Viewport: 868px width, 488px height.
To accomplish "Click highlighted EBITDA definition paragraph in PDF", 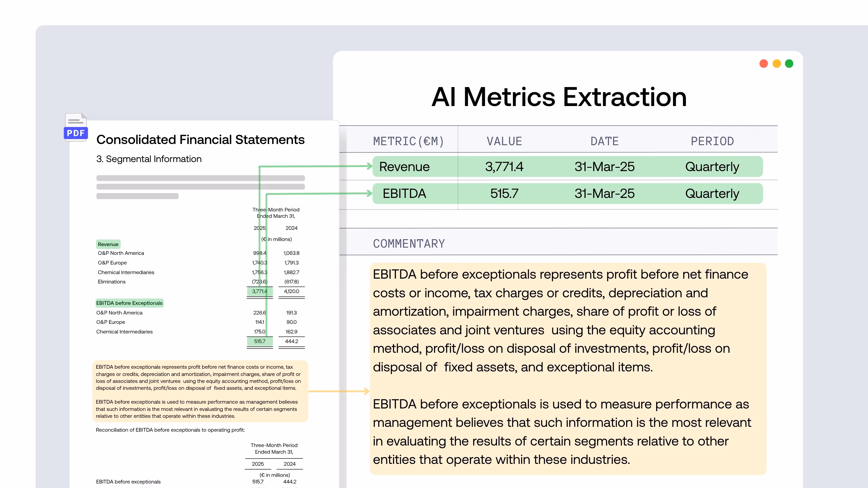I will pos(198,377).
